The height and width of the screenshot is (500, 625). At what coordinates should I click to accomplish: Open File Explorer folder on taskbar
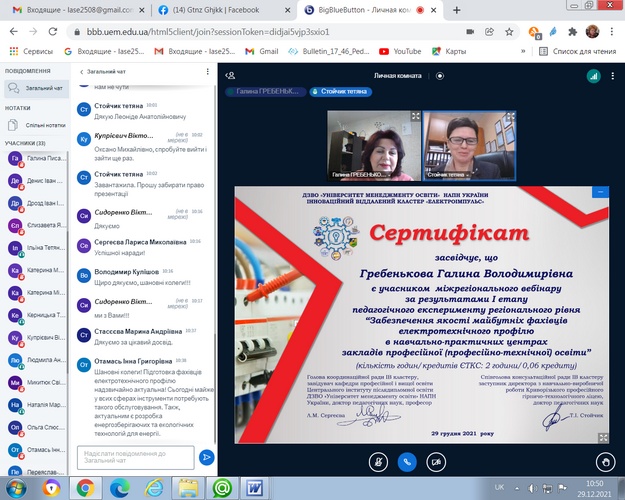[x=187, y=488]
